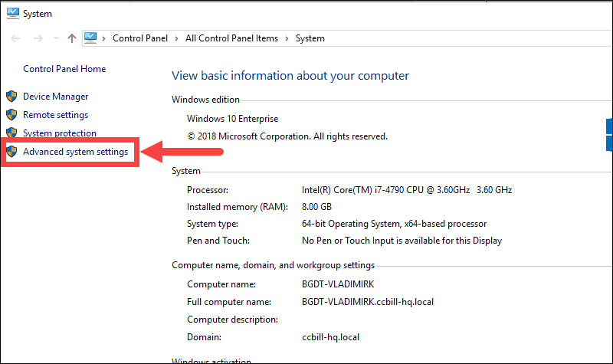Click the 64-bit Operating System value

[x=394, y=224]
